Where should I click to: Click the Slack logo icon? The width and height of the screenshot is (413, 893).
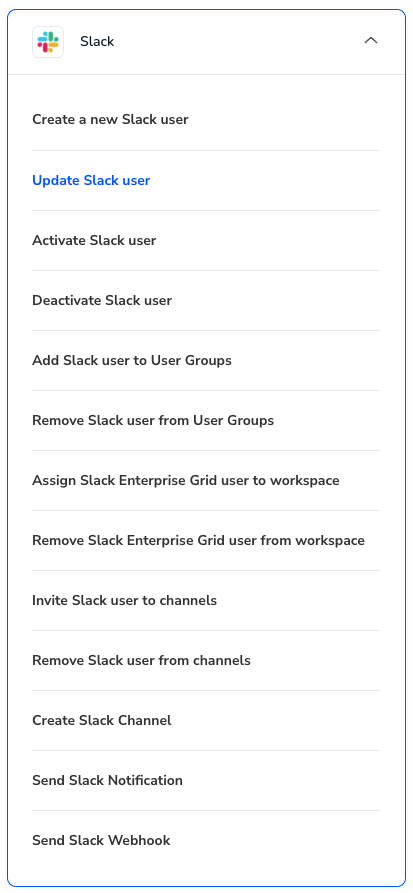click(x=48, y=42)
